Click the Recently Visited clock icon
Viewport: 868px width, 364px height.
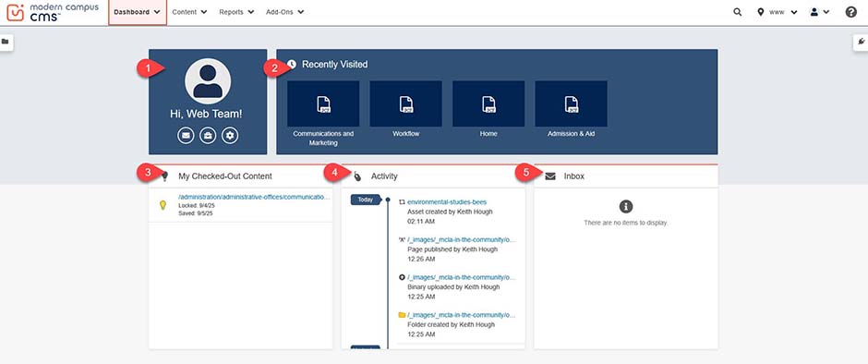[292, 65]
